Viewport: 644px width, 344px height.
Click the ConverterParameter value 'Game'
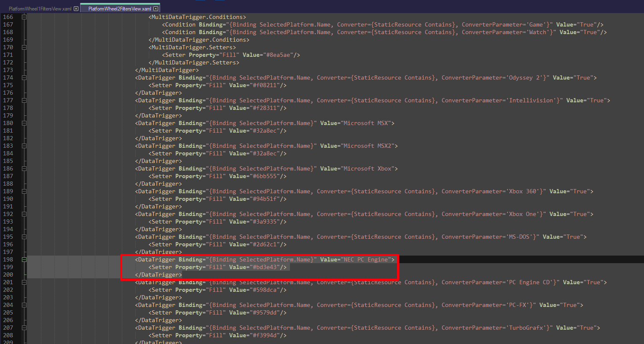tap(536, 25)
